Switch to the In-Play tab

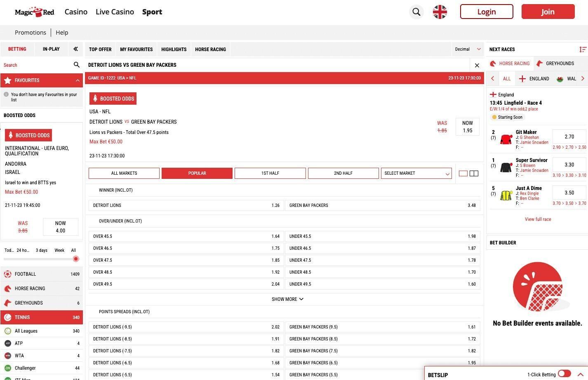[x=51, y=49]
